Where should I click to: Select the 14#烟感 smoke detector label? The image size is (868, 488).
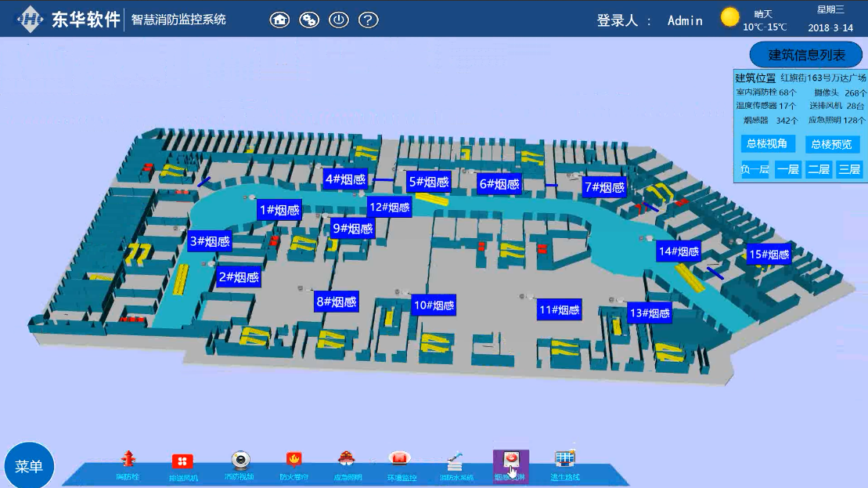coord(678,251)
